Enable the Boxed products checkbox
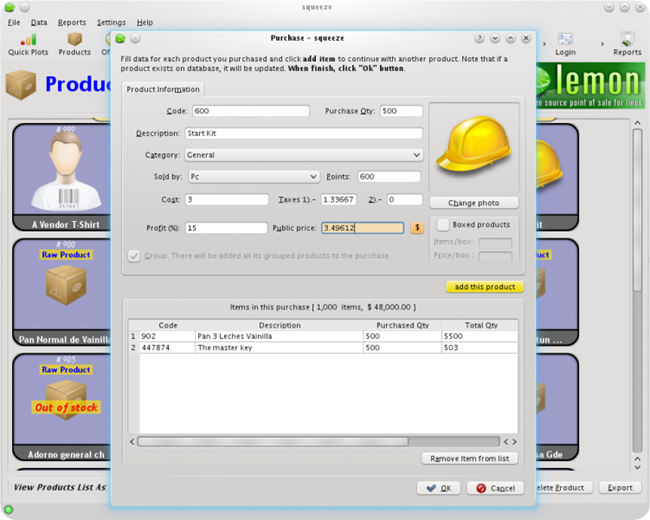Viewport: 650px width, 520px height. [x=444, y=225]
